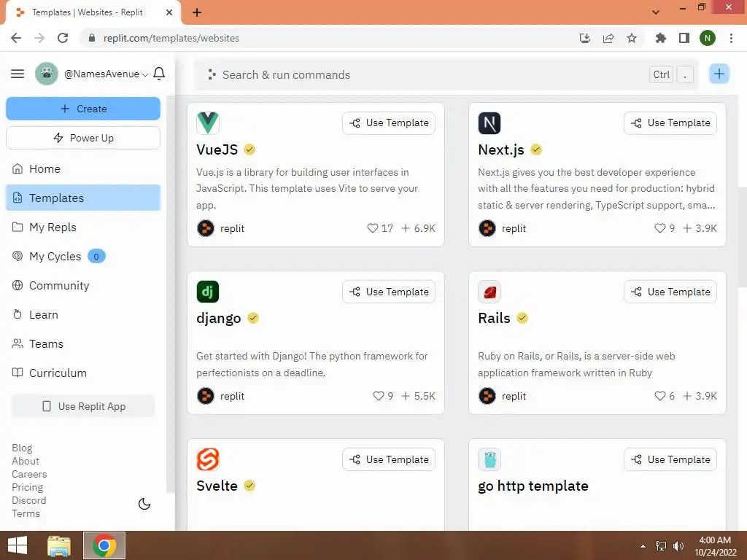Open the django template title
Screen dimensions: 747x560
pyautogui.click(x=219, y=318)
